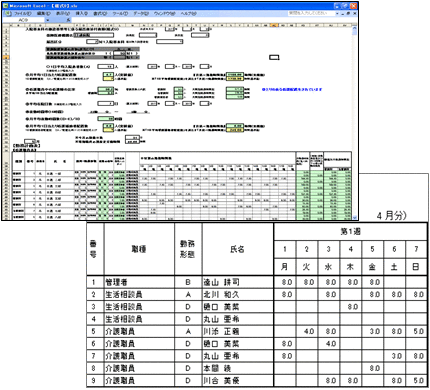Open the ファイル menu
The image size is (430, 390).
click(22, 13)
